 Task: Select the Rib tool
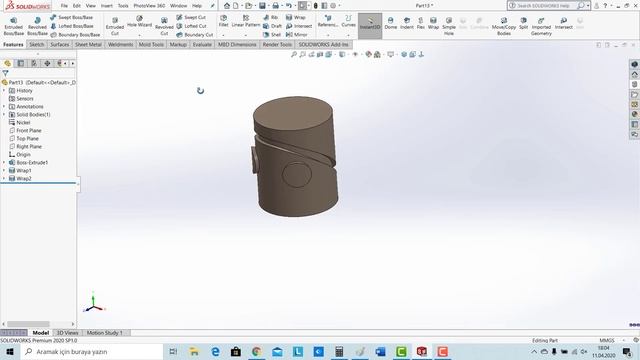point(271,17)
